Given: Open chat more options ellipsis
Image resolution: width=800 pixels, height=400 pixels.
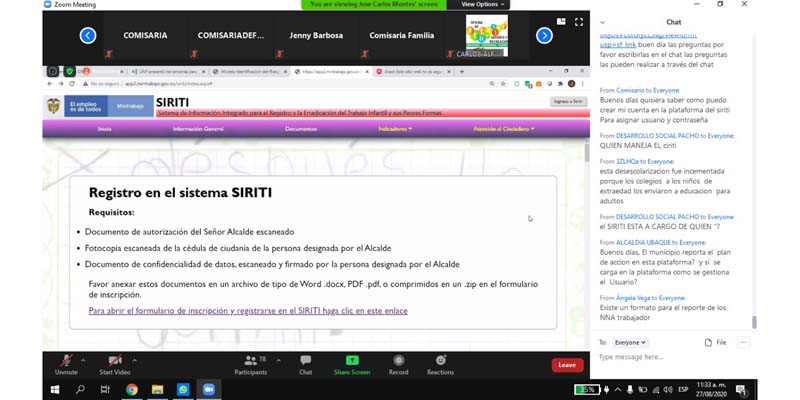Looking at the screenshot, I should [743, 342].
